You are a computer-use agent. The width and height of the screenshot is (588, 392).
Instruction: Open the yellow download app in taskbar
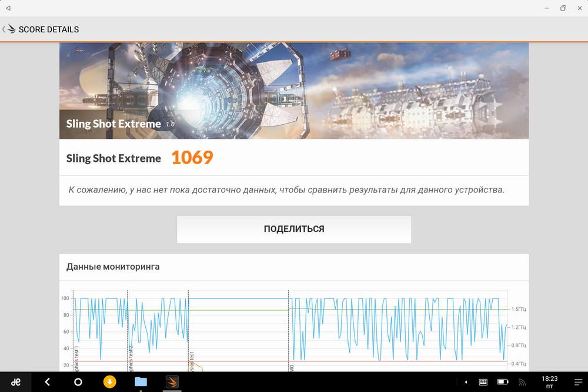pyautogui.click(x=109, y=382)
